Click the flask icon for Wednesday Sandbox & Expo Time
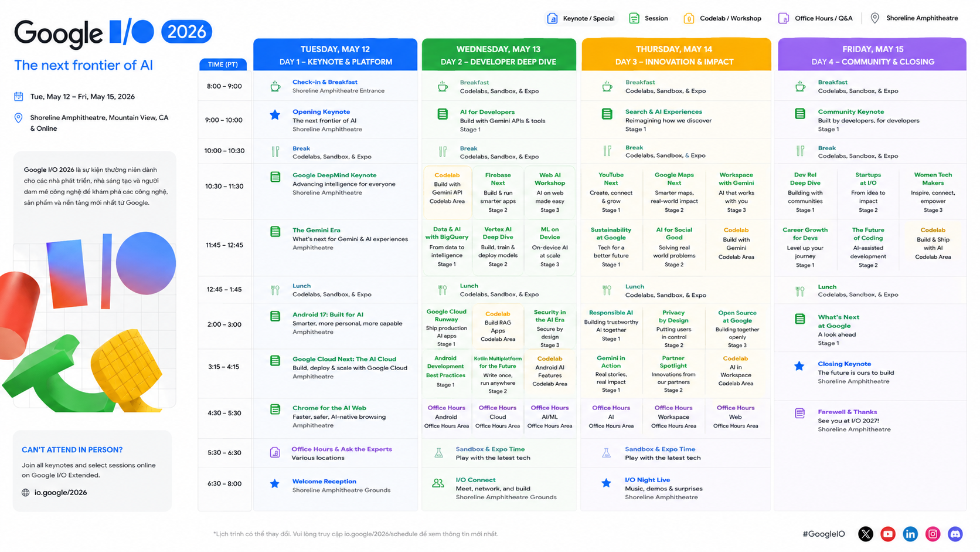Image resolution: width=980 pixels, height=552 pixels. [x=438, y=453]
